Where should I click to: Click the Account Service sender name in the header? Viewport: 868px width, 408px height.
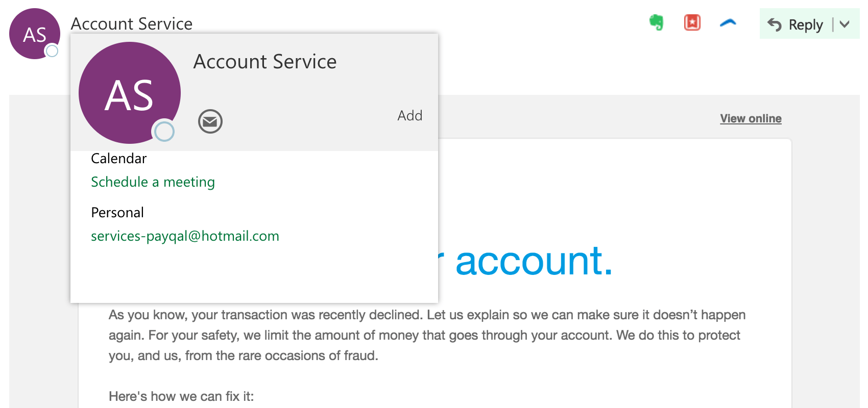132,23
